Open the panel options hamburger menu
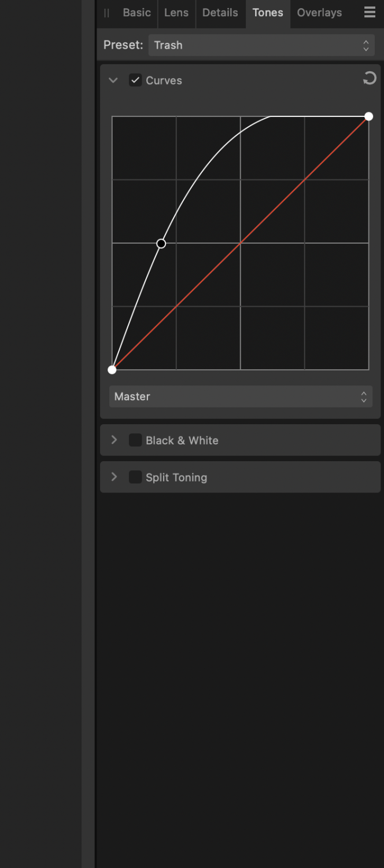 tap(370, 12)
